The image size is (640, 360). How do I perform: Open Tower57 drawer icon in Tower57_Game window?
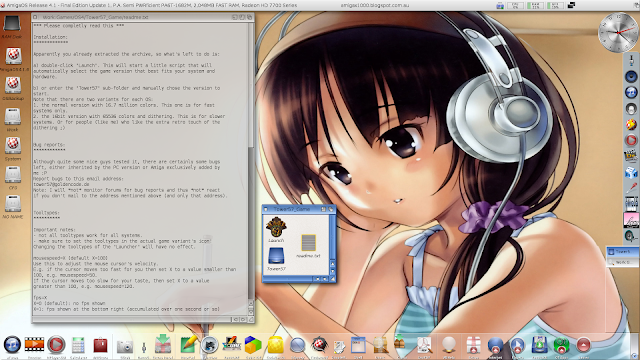[x=276, y=256]
